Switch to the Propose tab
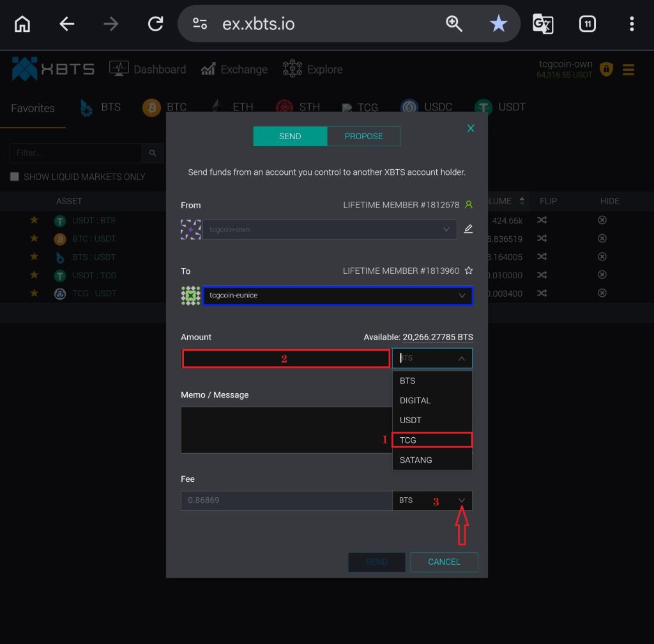The width and height of the screenshot is (654, 644). click(363, 136)
